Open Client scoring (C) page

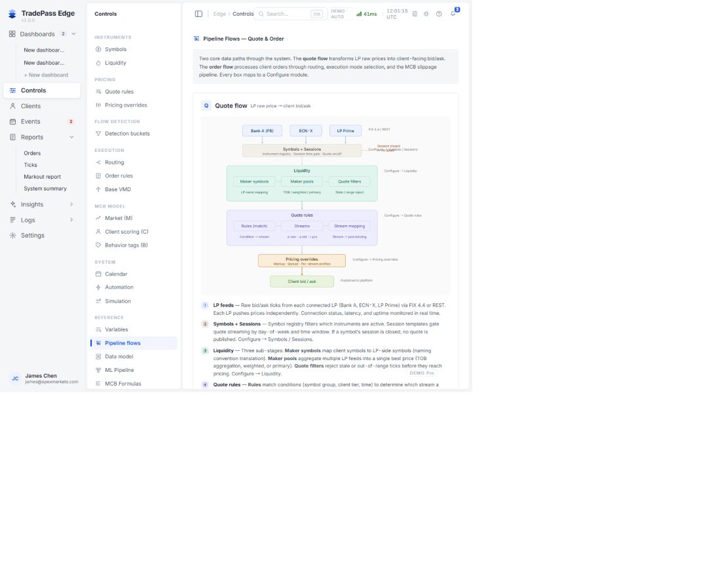134,232
